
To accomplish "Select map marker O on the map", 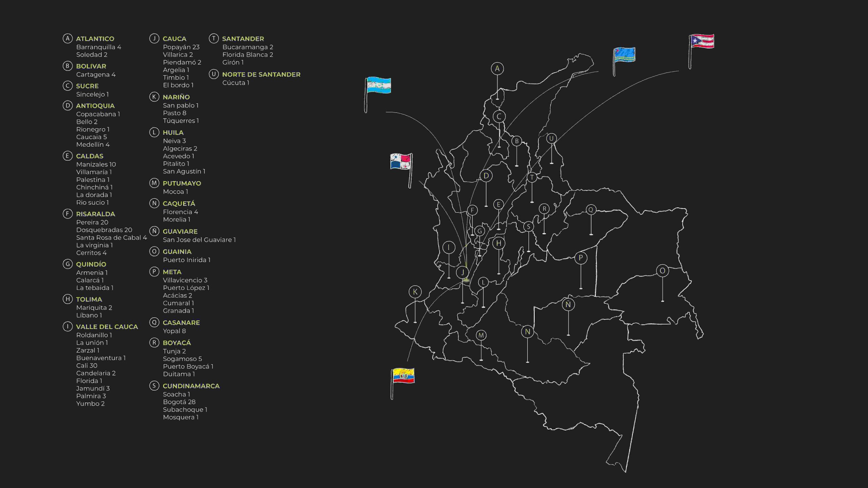I will point(662,271).
